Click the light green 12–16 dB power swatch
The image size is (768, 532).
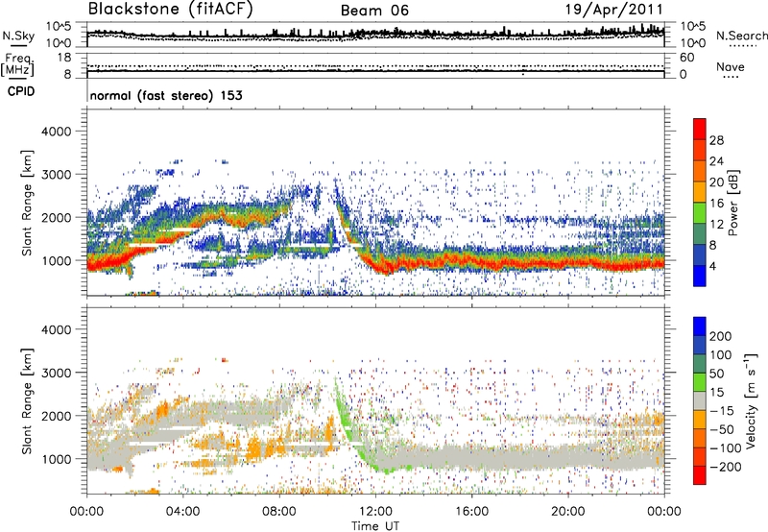coord(700,212)
